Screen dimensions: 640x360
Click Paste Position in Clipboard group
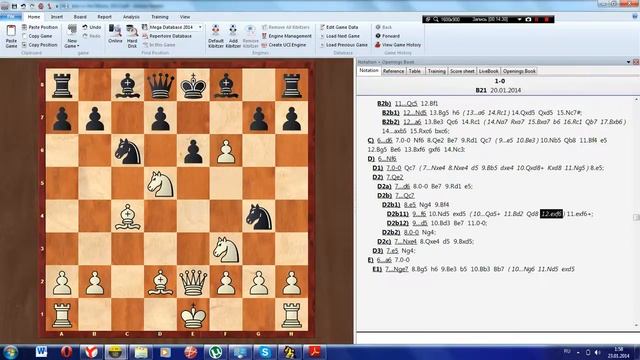pos(40,27)
